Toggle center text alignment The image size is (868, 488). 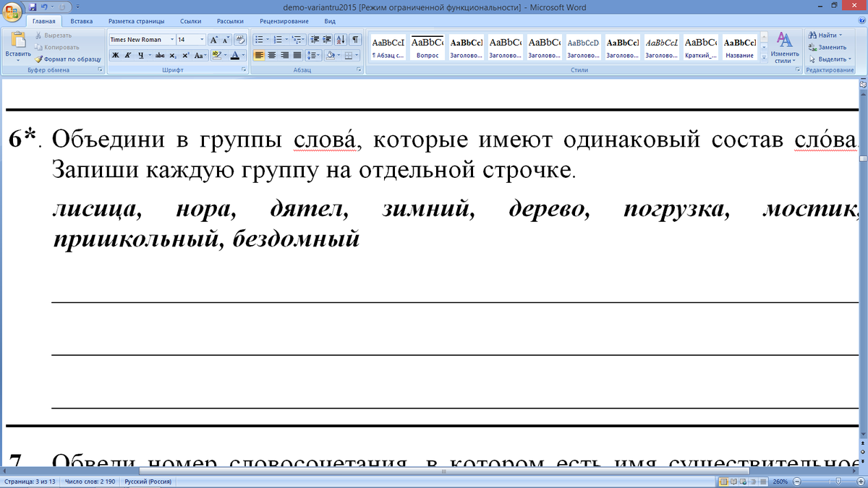272,56
